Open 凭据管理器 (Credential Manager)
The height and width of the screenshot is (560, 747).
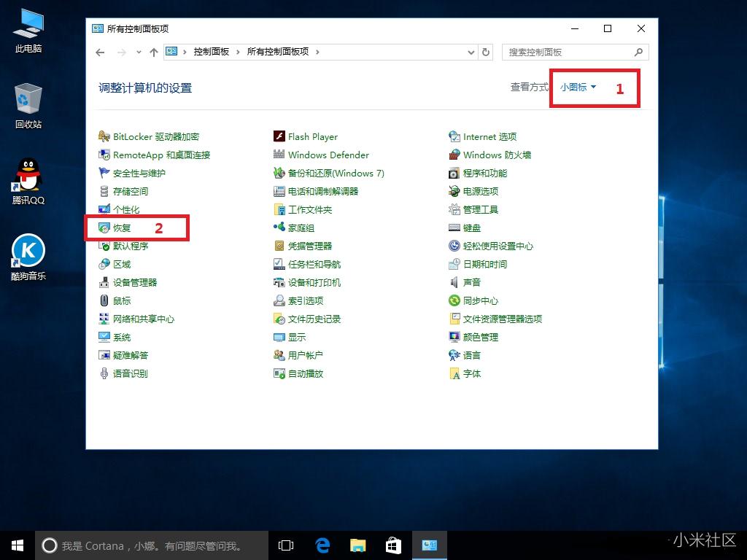[x=306, y=246]
